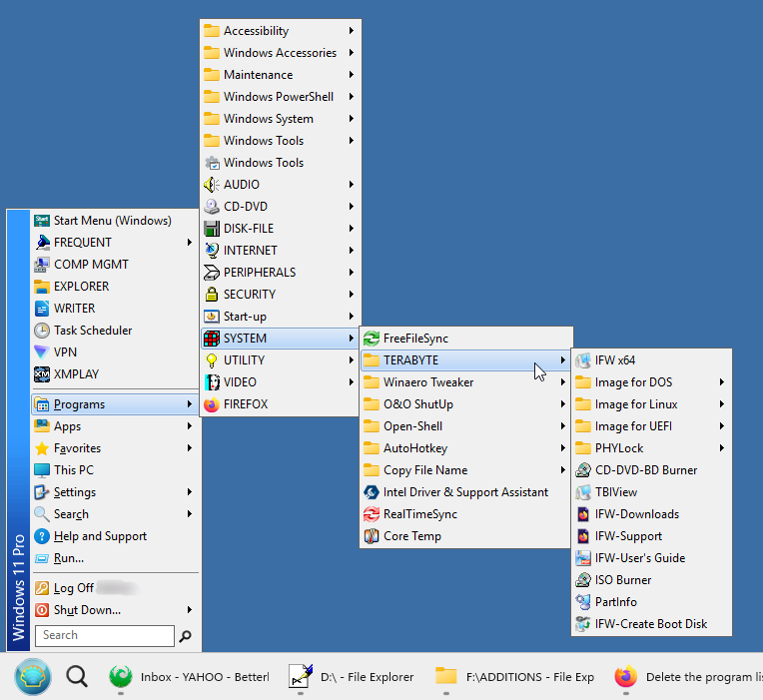This screenshot has height=700, width=763.
Task: Click the Start button orb on taskbar
Action: (33, 676)
